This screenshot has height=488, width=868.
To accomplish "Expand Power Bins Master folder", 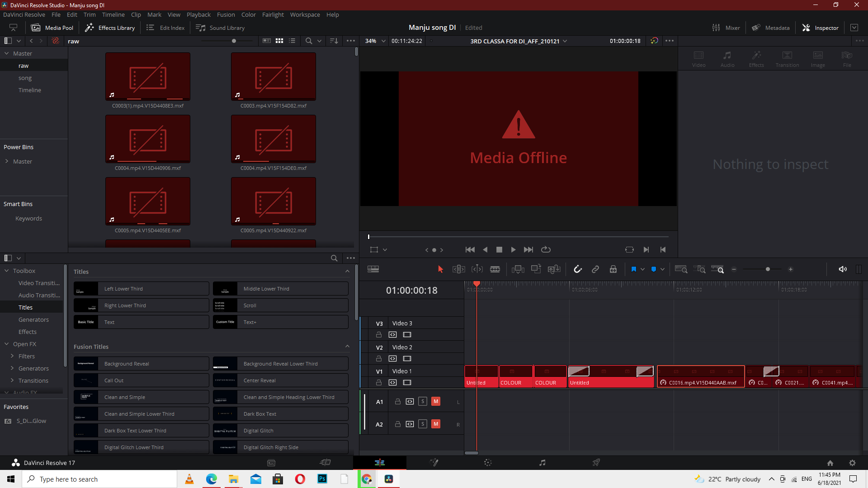I will [x=7, y=161].
